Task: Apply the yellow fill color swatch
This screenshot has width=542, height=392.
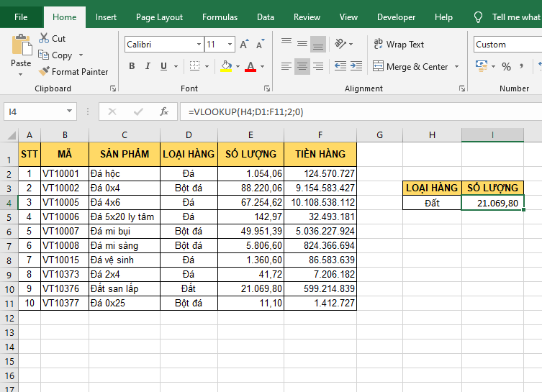Action: click(226, 66)
